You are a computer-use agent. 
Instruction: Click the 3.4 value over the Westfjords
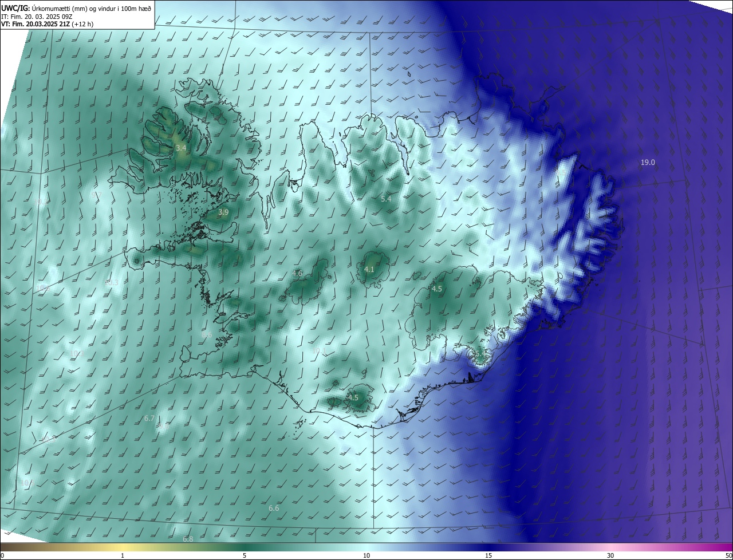[181, 148]
